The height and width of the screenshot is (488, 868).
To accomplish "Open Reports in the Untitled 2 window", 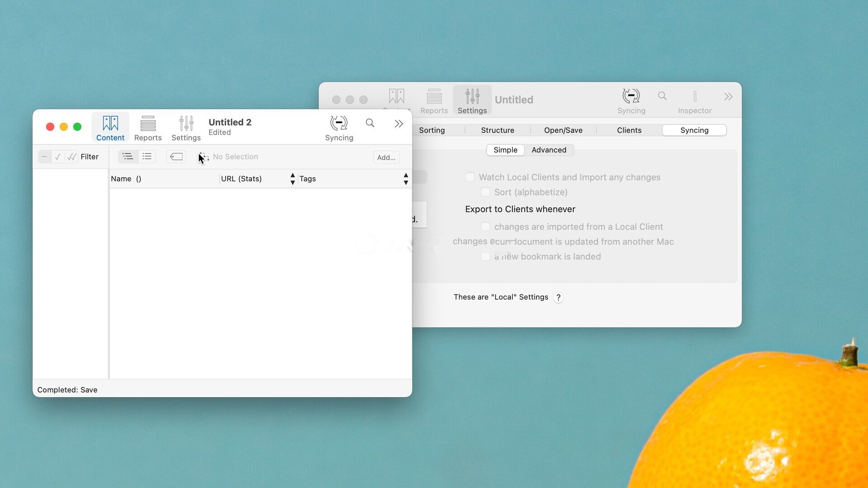I will 148,128.
